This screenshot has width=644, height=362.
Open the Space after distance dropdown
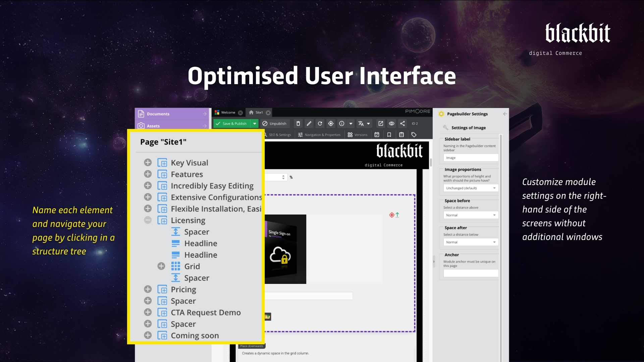click(x=494, y=242)
